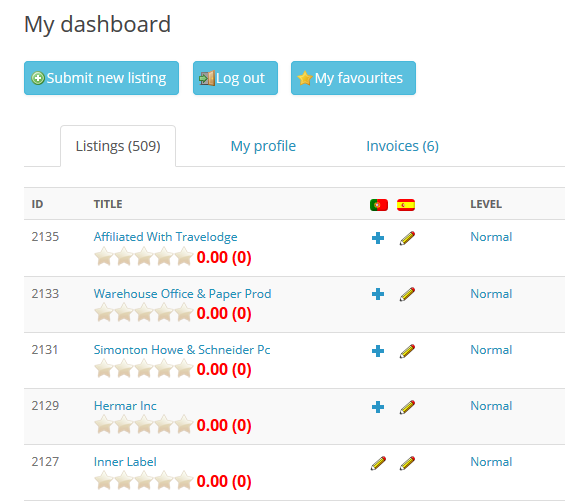Screen dimensions: 565x501
Task: Edit Spanish translation for Hermar Inc
Action: (407, 407)
